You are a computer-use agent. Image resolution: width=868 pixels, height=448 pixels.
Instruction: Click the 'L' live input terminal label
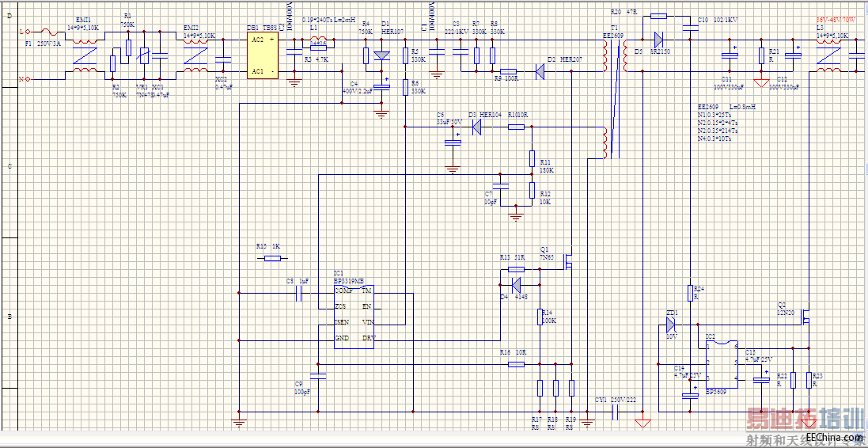(x=21, y=32)
